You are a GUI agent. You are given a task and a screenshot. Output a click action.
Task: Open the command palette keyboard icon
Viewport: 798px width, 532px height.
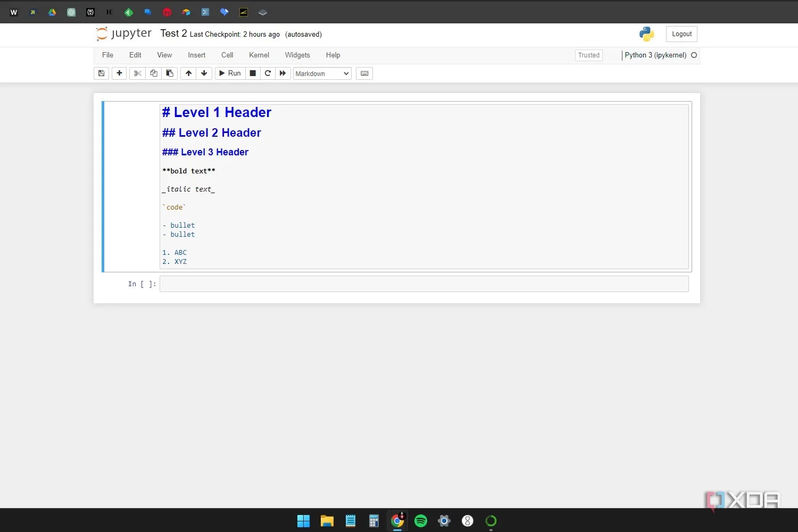[364, 73]
